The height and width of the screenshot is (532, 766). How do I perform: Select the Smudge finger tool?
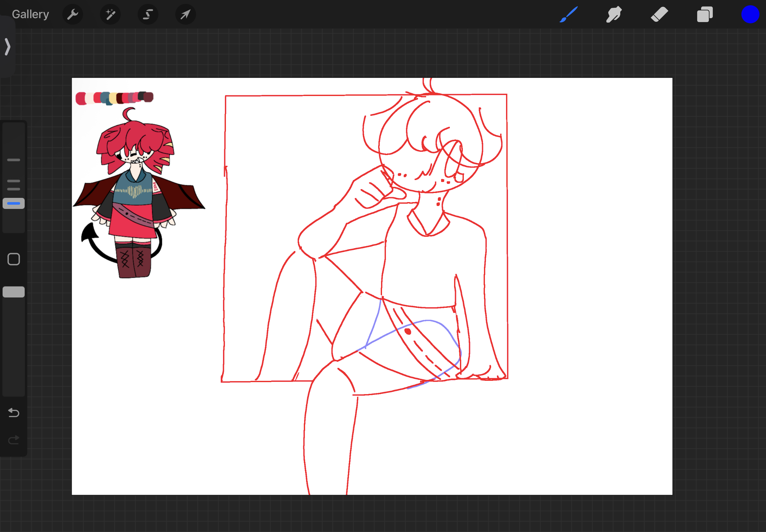click(x=613, y=14)
